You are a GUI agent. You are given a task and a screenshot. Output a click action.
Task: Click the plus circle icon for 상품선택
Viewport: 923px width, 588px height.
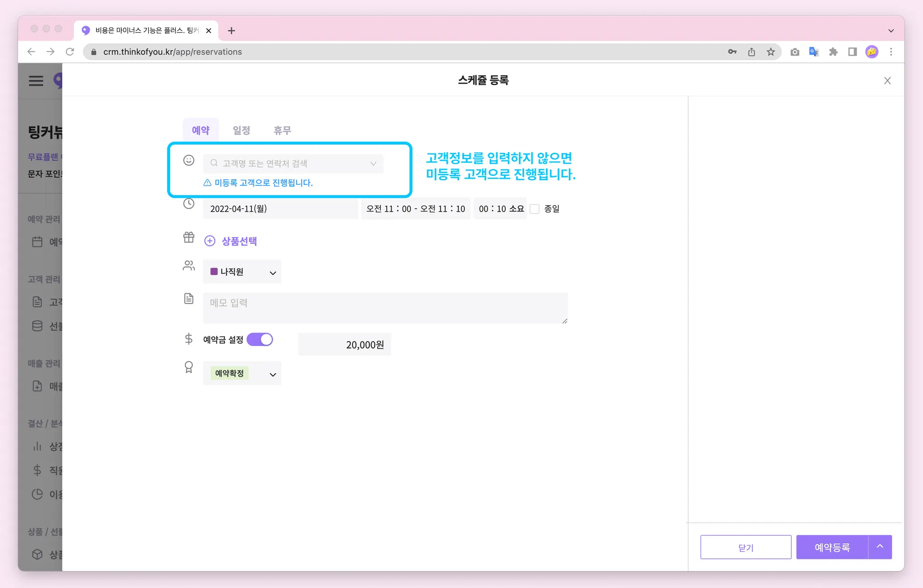pos(210,241)
